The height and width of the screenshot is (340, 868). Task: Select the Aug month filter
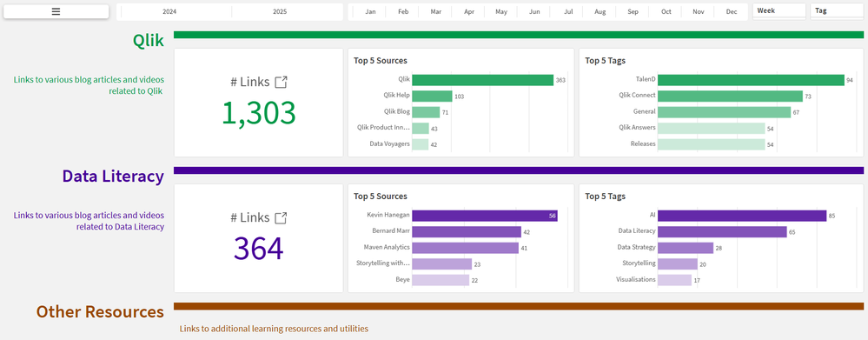600,11
